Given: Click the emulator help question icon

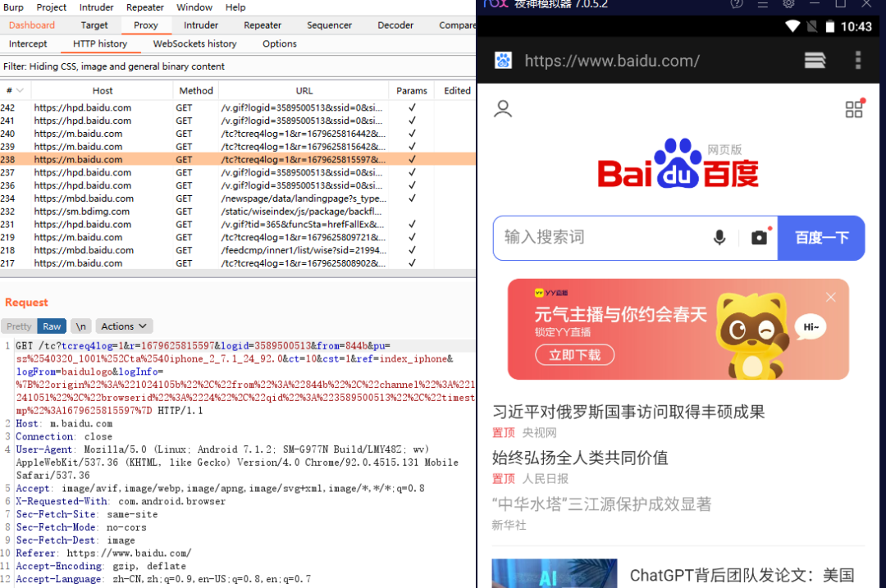Looking at the screenshot, I should [736, 4].
